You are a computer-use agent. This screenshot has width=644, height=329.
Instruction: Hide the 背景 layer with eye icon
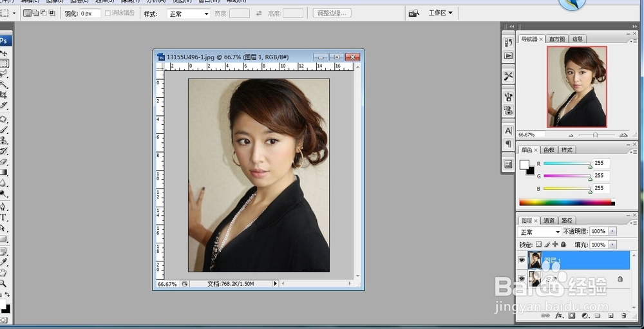pyautogui.click(x=522, y=279)
